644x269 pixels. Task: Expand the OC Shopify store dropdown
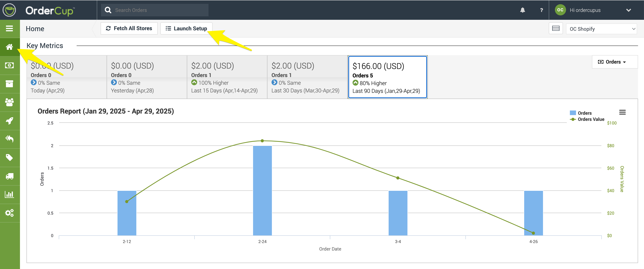601,29
